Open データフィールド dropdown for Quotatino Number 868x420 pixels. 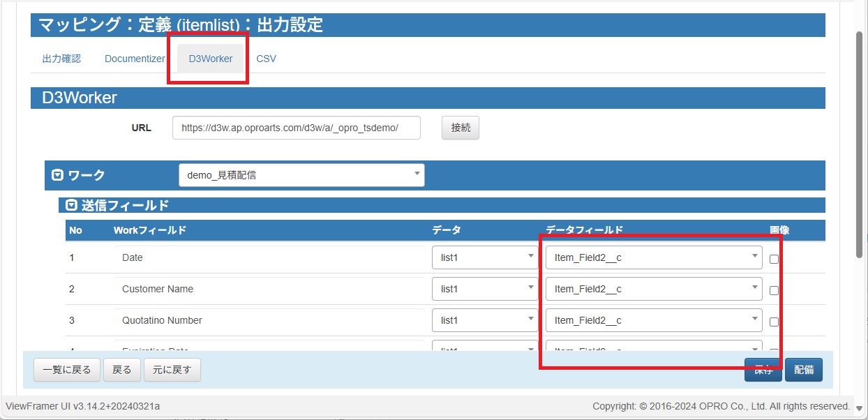tap(654, 320)
